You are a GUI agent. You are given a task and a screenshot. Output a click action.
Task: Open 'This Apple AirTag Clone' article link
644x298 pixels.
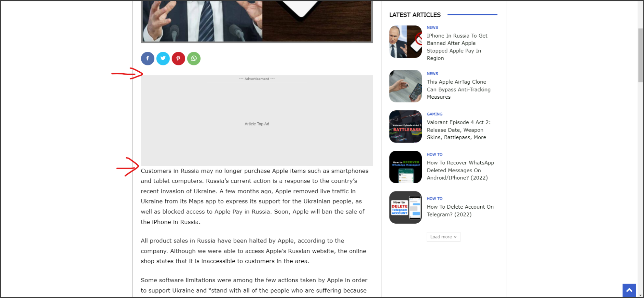[459, 89]
